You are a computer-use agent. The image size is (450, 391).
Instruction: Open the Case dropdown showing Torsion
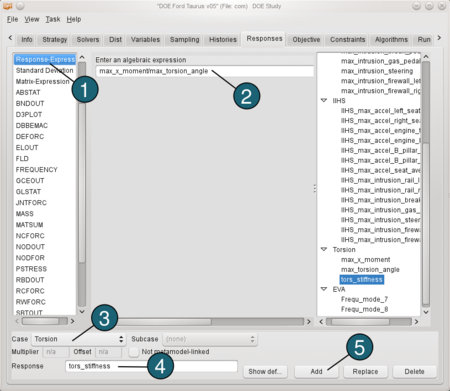pos(79,339)
